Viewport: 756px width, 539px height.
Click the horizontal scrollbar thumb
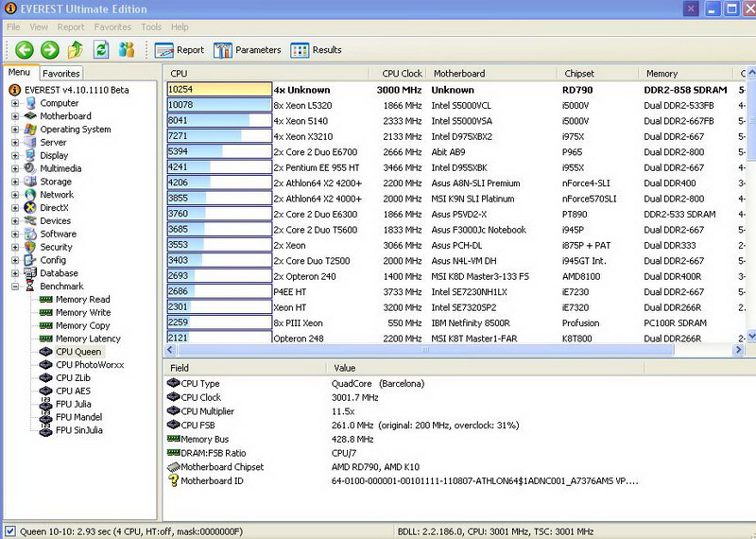pos(426,350)
